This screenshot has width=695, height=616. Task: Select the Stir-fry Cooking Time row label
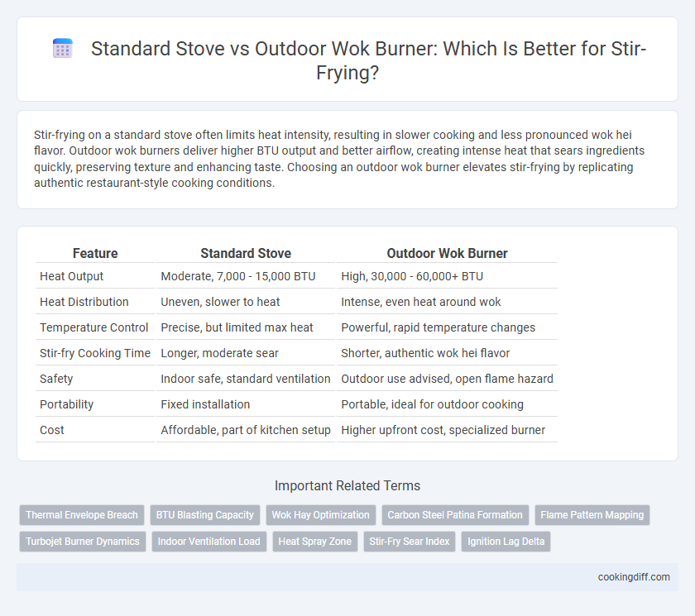[95, 353]
